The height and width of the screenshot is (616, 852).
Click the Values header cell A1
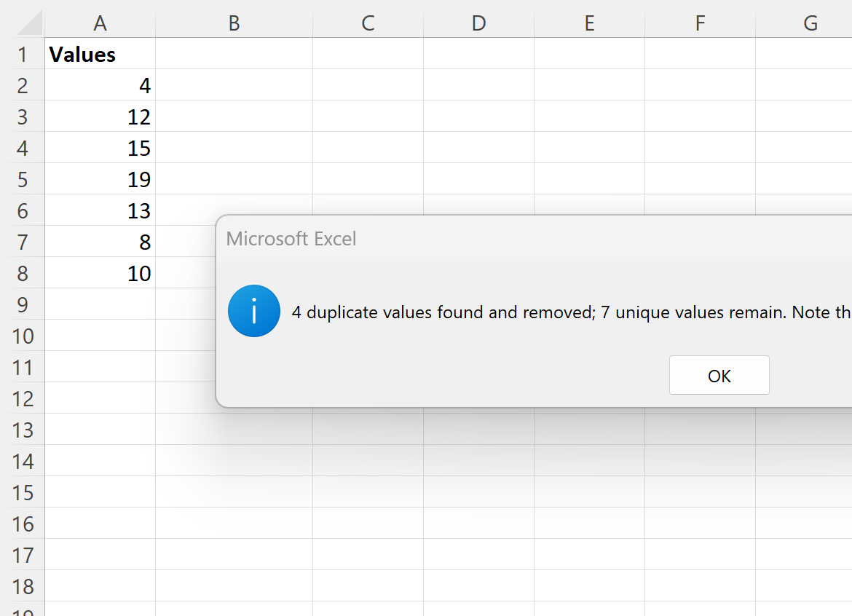click(x=100, y=54)
